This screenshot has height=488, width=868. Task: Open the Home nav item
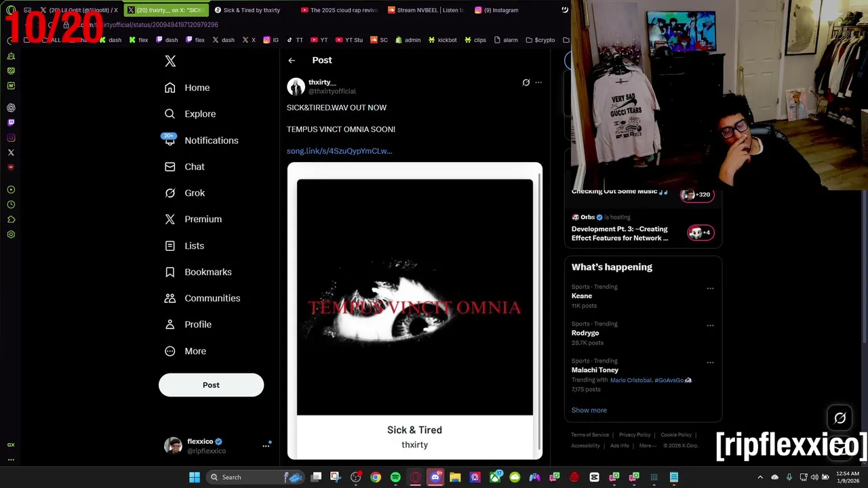point(187,87)
